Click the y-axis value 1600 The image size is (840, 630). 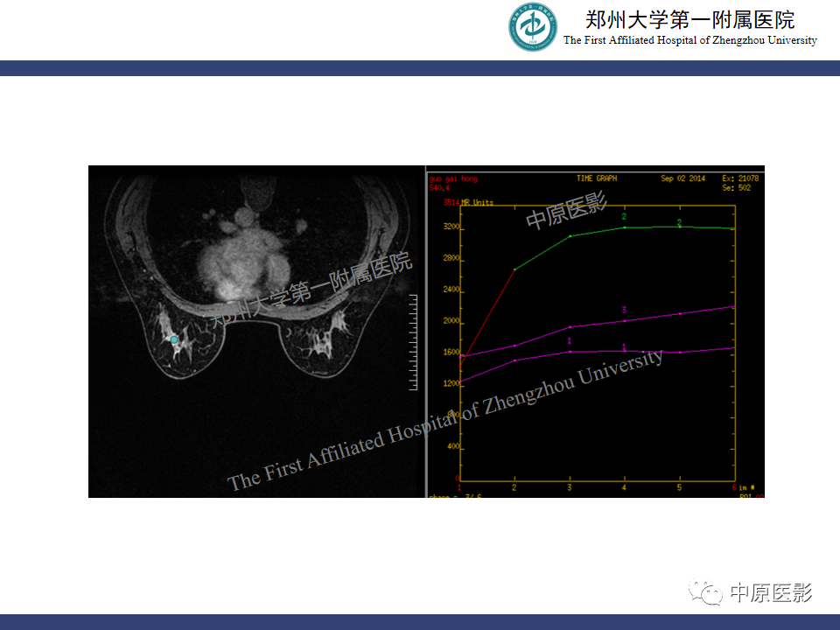coord(451,353)
